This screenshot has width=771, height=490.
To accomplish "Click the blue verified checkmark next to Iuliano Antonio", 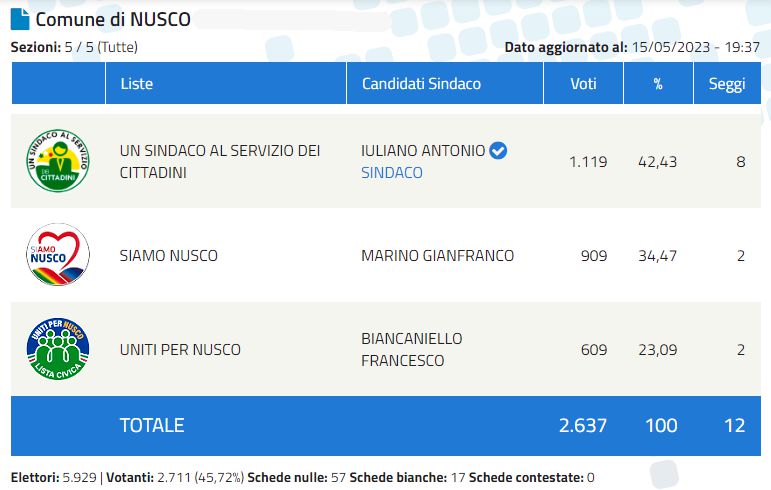I will click(498, 150).
